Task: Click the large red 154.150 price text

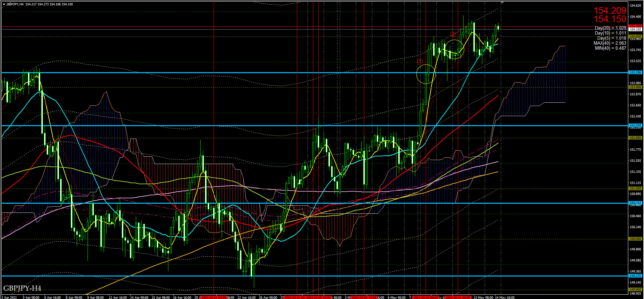Action: pos(610,19)
